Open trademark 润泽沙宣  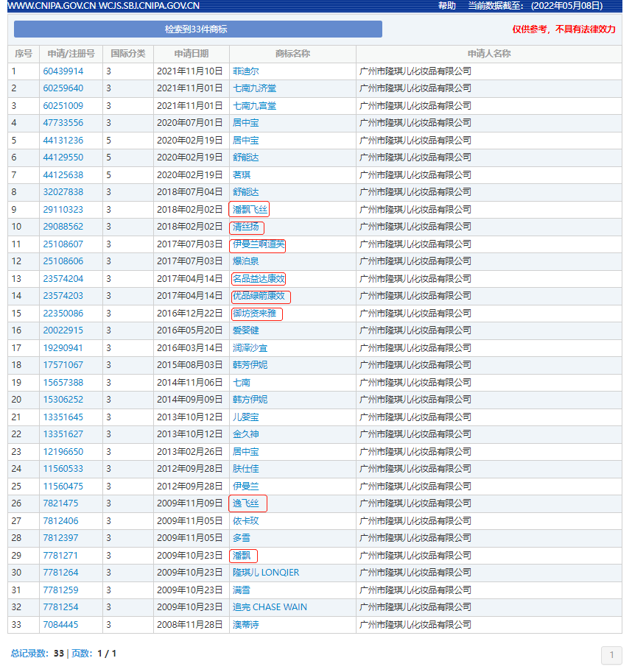250,348
